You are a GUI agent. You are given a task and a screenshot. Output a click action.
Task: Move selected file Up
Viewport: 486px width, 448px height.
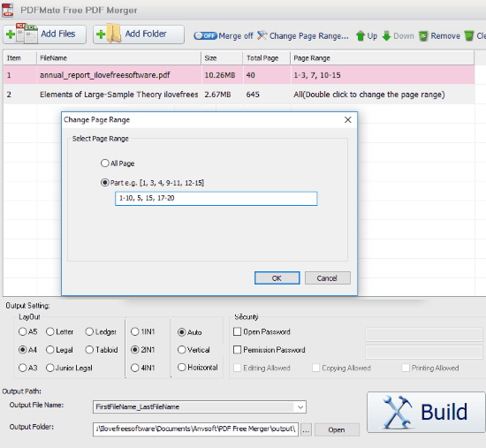[x=367, y=36]
